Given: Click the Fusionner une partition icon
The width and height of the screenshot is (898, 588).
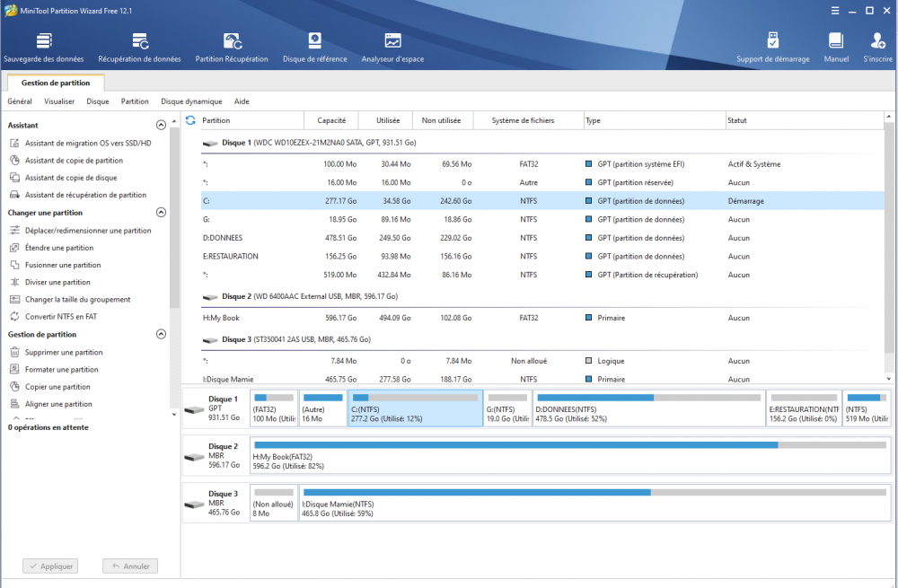Looking at the screenshot, I should (15, 265).
